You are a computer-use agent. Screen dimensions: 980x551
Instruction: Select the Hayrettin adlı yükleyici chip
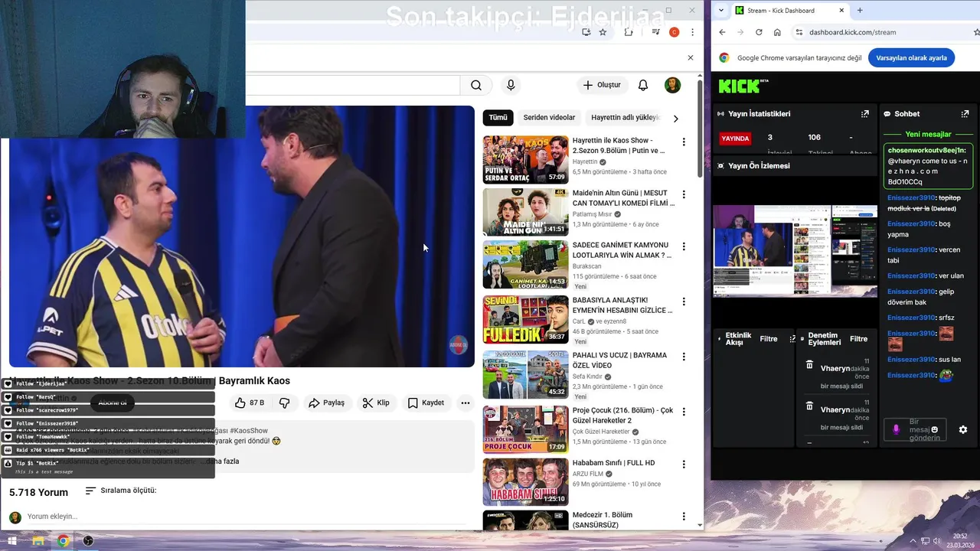625,118
